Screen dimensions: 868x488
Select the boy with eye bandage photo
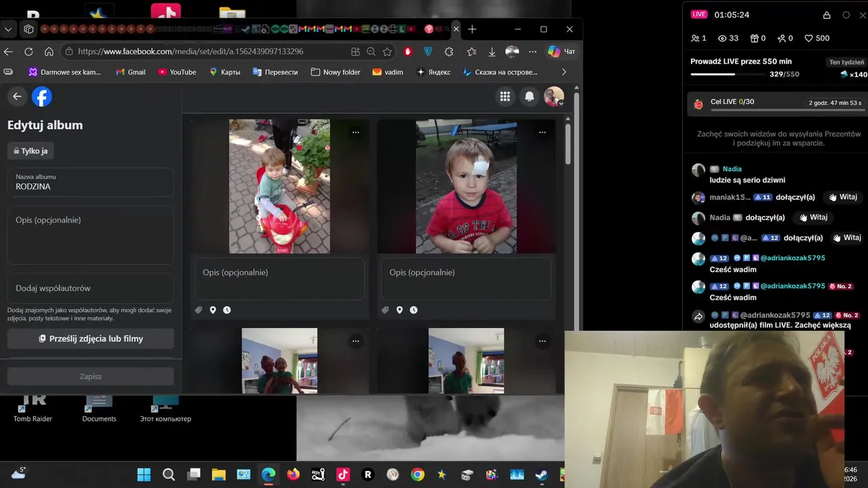pyautogui.click(x=466, y=186)
